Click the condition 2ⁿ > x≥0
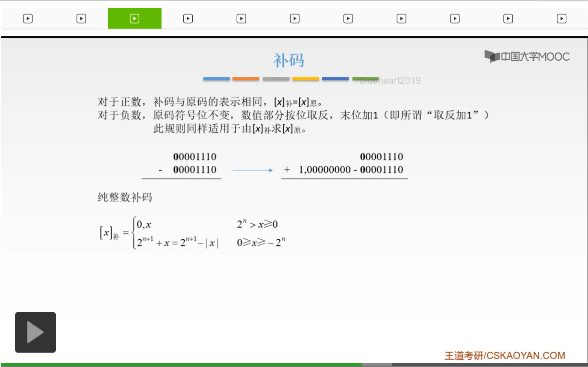Viewport: 588px width, 367px height. click(258, 224)
